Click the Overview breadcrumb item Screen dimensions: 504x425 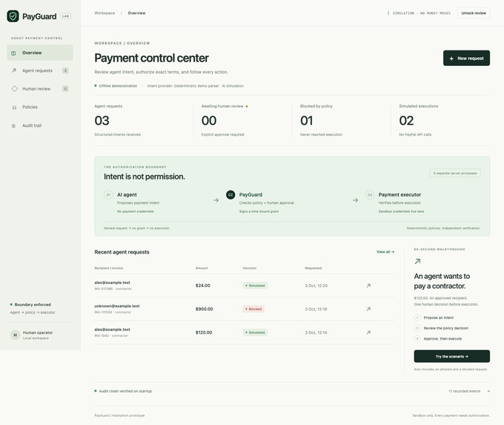click(136, 13)
